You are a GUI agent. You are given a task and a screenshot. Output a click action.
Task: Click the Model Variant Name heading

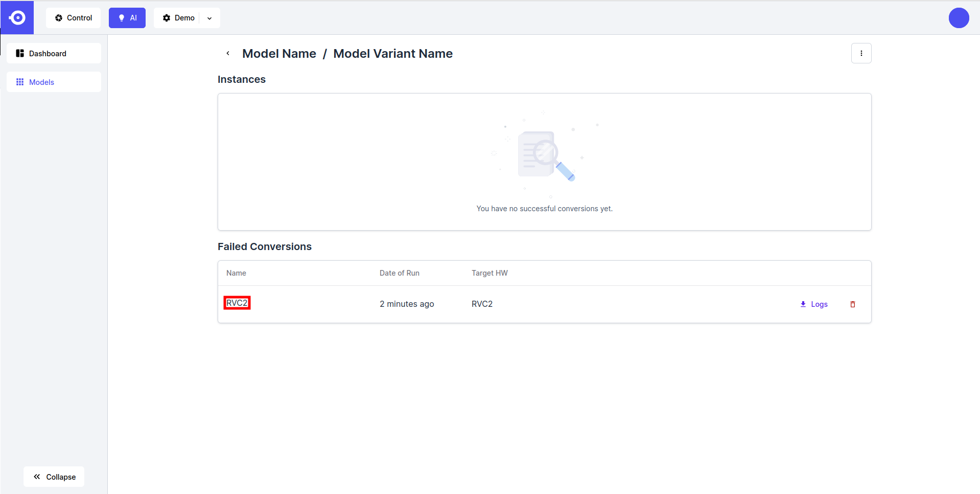[392, 54]
